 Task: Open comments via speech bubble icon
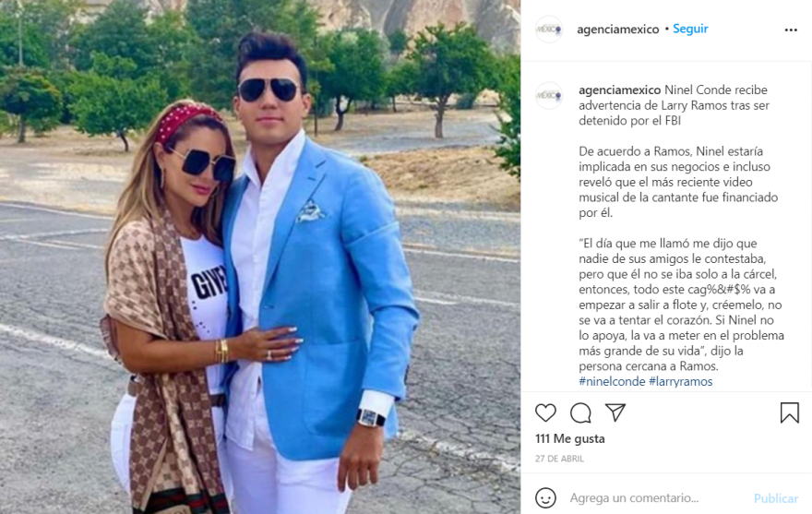[580, 413]
